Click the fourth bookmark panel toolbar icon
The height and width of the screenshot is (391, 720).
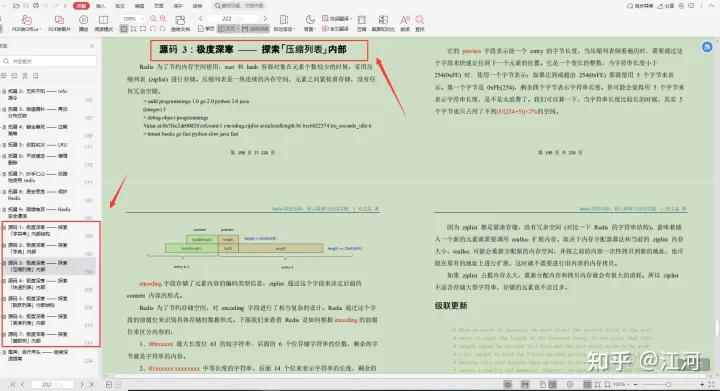coord(35,76)
